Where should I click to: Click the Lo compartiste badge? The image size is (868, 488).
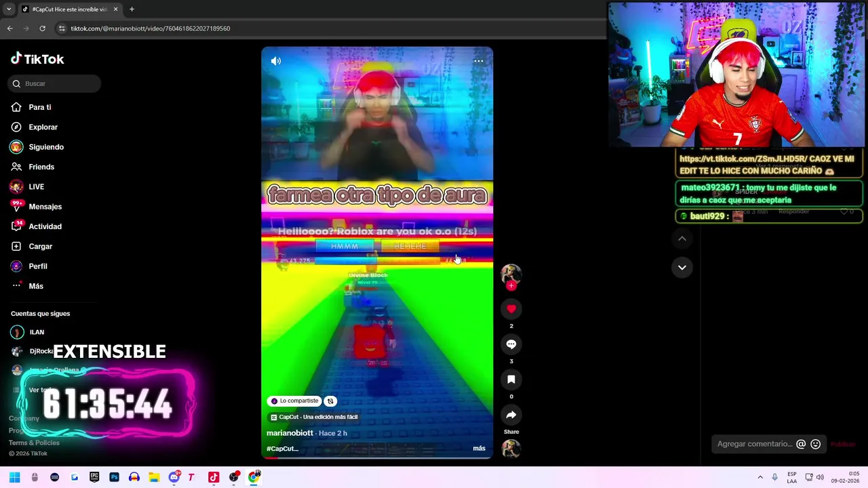pyautogui.click(x=294, y=401)
